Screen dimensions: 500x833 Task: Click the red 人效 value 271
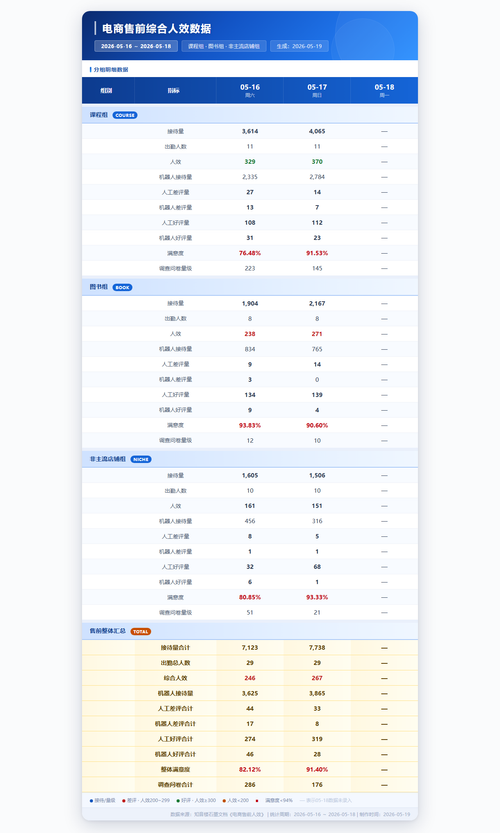317,334
